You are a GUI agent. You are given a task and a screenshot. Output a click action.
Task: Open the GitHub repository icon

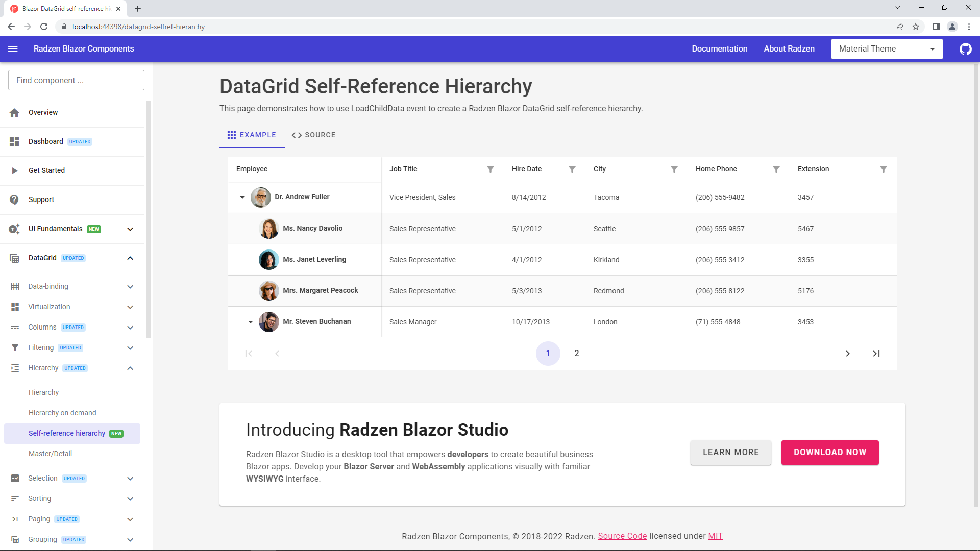coord(965,49)
